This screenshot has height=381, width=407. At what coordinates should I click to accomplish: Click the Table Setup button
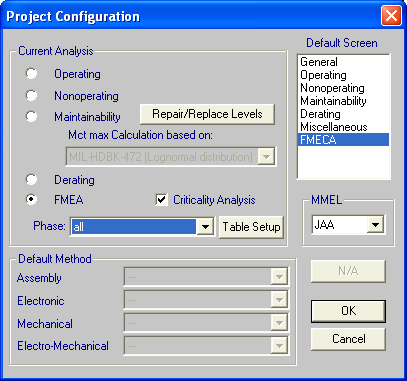click(251, 227)
